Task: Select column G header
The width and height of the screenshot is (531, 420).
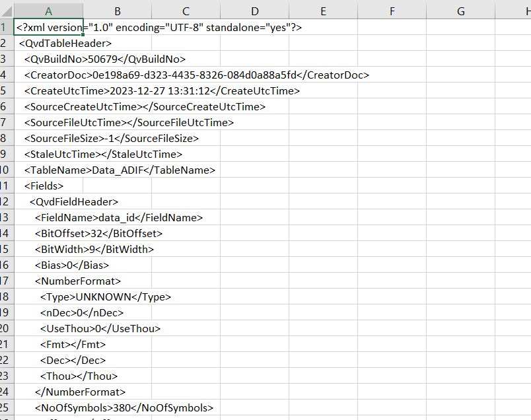Action: tap(460, 11)
